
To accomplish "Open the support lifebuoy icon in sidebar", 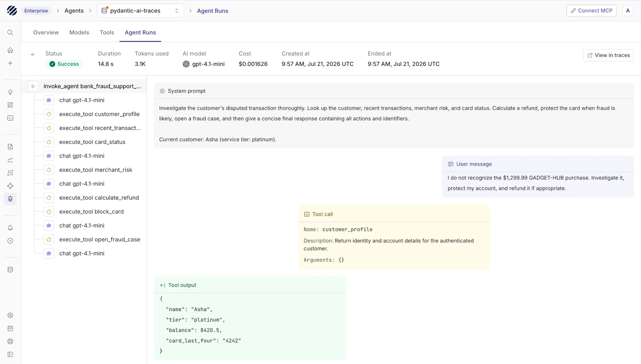I will point(10,342).
